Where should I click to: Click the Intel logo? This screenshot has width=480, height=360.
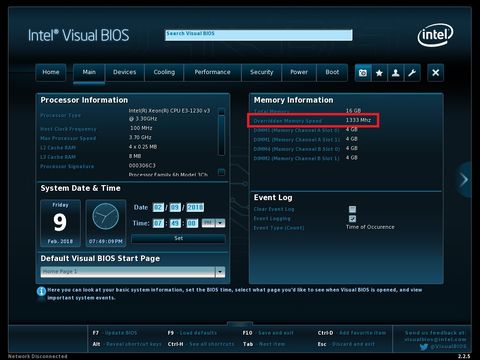435,34
